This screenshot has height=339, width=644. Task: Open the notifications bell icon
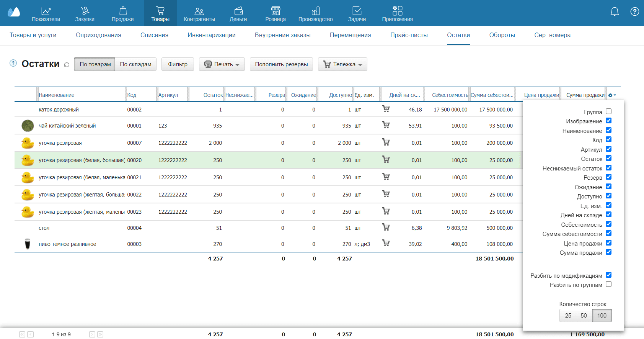pyautogui.click(x=614, y=12)
